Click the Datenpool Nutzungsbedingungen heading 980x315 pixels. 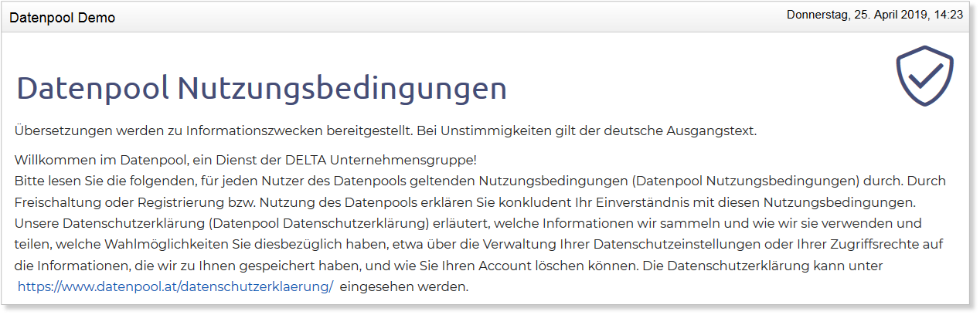[x=262, y=88]
